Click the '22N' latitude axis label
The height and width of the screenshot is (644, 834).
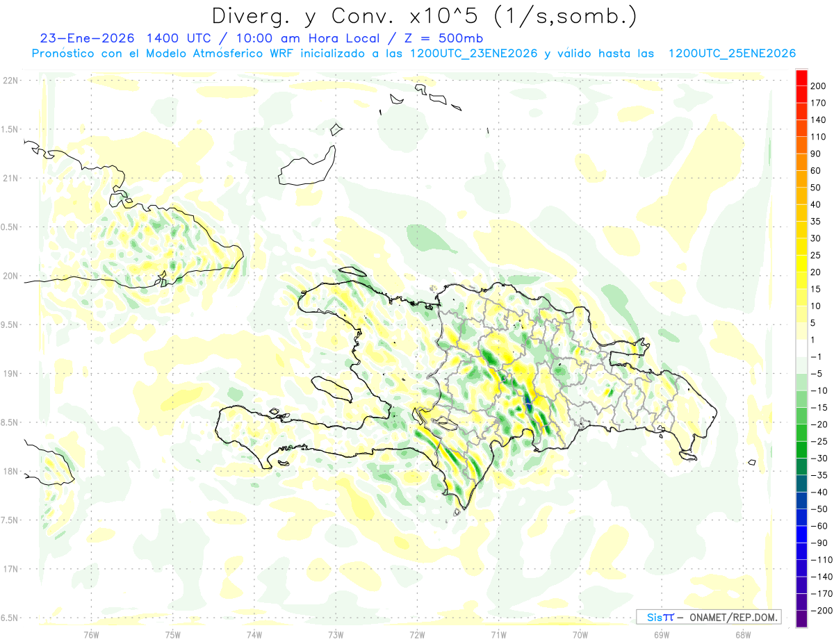[10, 81]
